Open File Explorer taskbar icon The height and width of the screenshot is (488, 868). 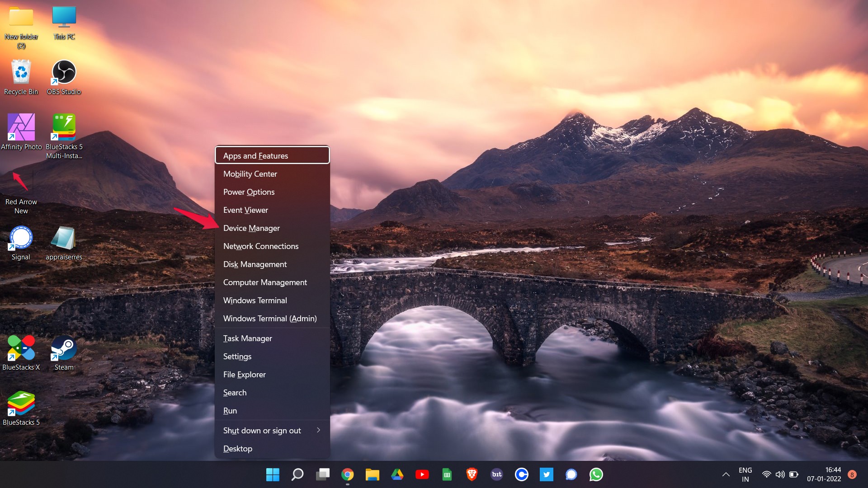(x=372, y=474)
